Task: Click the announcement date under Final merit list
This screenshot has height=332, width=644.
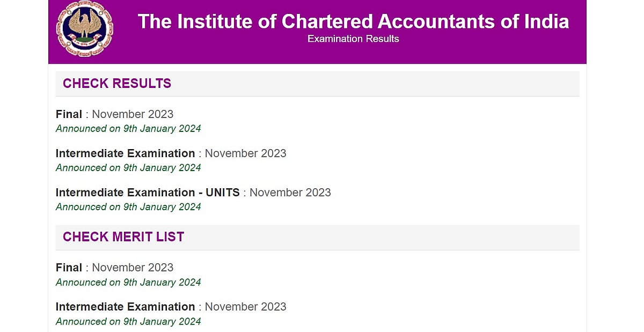Action: point(128,282)
